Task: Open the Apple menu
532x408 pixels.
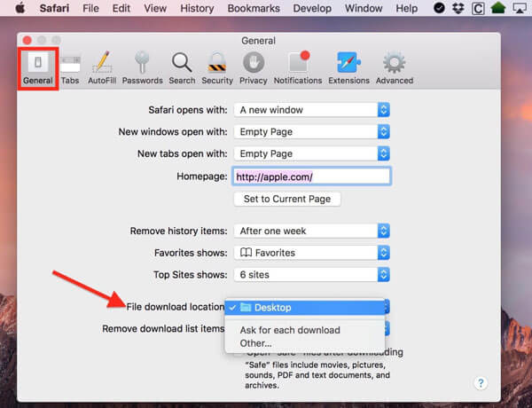Action: coord(20,8)
